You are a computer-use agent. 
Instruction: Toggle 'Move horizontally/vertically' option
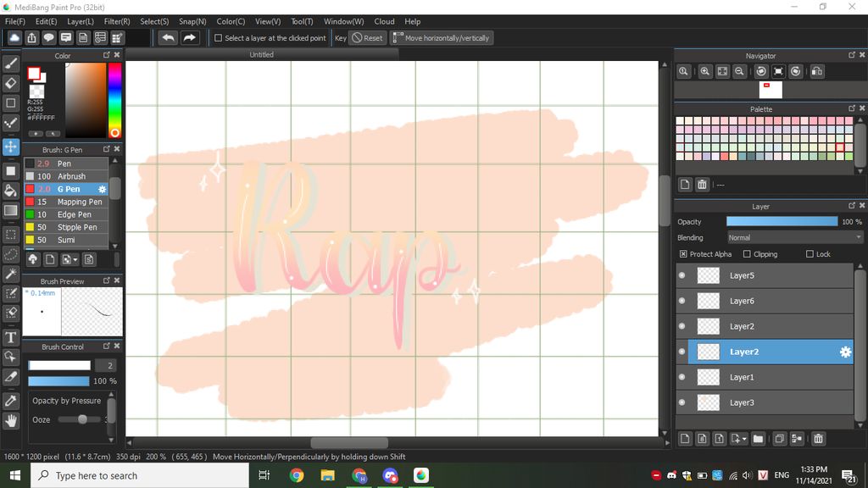click(442, 38)
